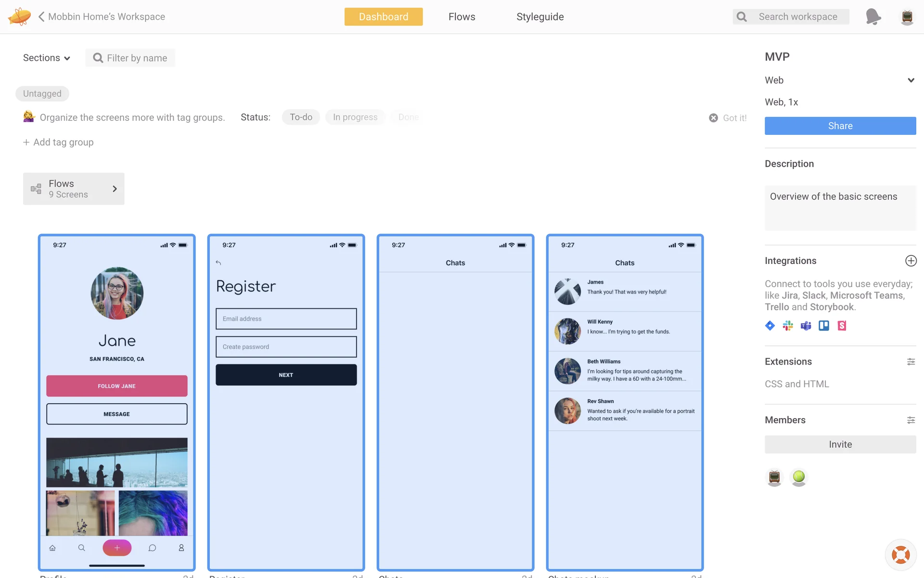Click the Invite members button
The width and height of the screenshot is (924, 578).
coord(840,444)
